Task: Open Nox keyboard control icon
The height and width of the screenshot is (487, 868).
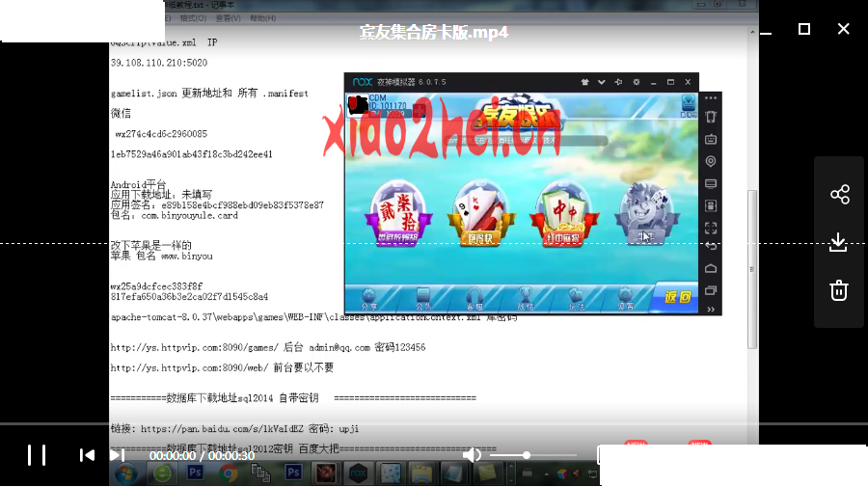Action: click(711, 139)
